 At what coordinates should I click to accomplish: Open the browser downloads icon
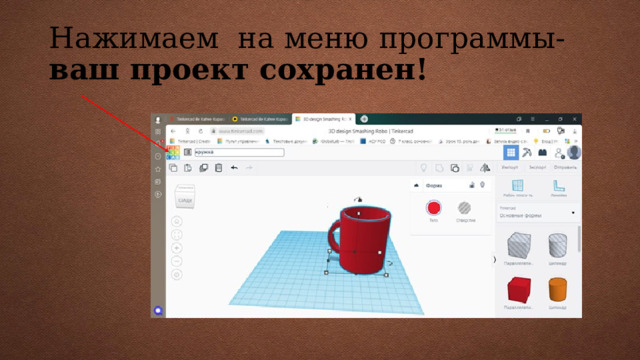[575, 131]
